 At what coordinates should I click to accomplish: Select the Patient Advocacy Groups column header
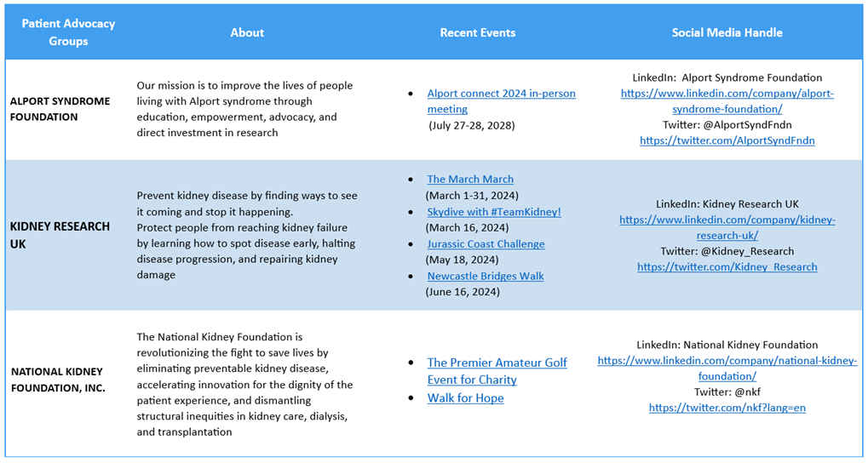[x=68, y=32]
